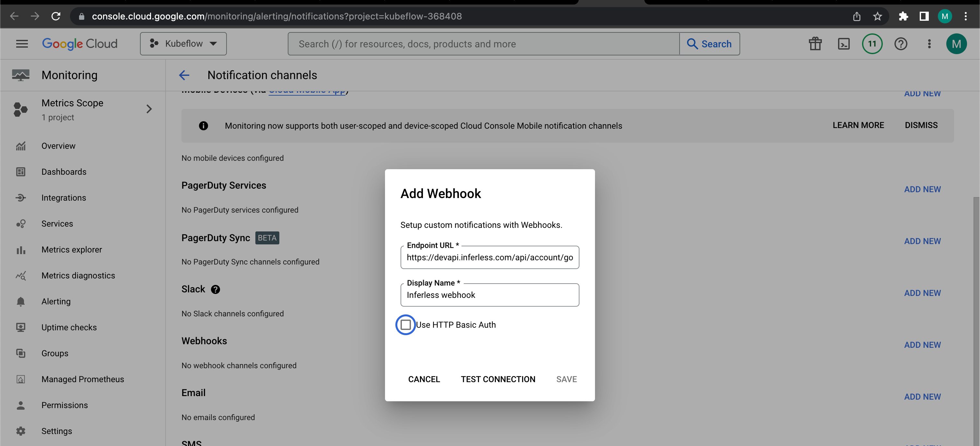Go back with the blue arrow
Screen dimensions: 980x446
point(184,75)
